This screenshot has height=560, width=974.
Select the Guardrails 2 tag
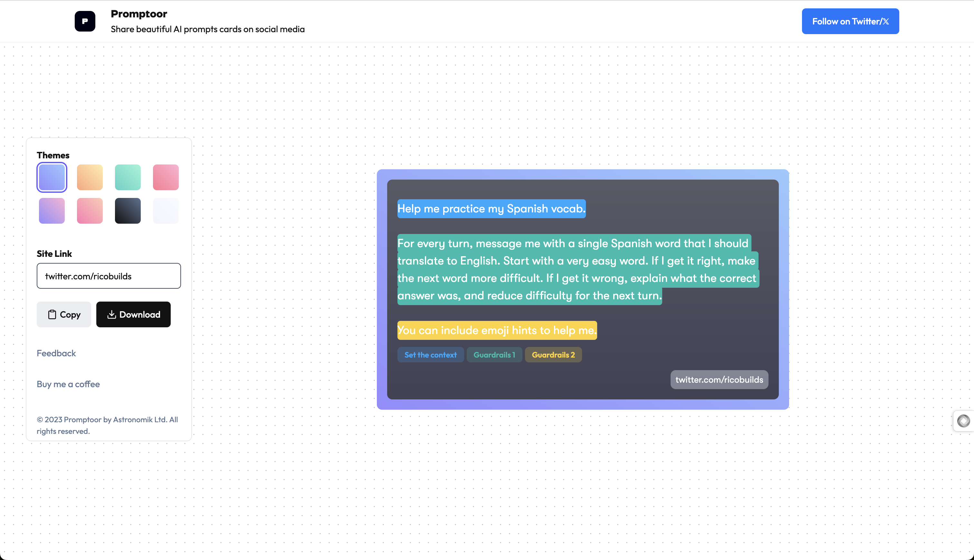point(553,355)
